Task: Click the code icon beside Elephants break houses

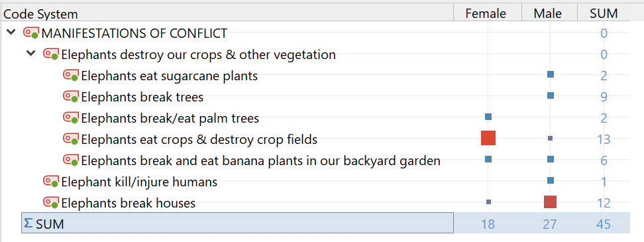Action: 51,203
